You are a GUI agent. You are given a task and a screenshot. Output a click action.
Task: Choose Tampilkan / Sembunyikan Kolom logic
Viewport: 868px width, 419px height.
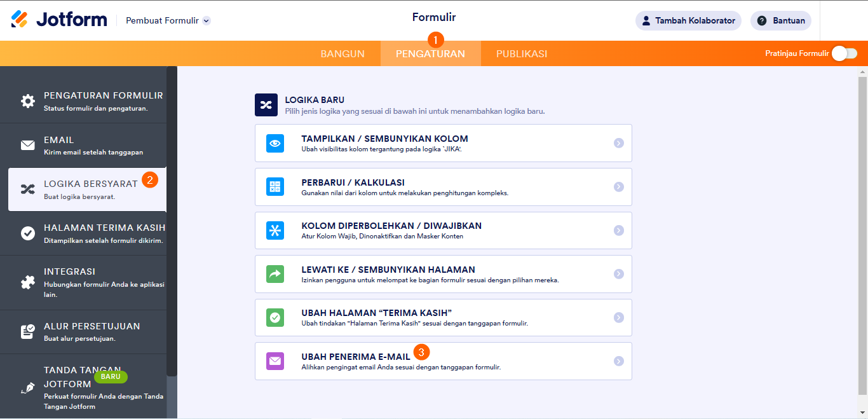[x=444, y=143]
